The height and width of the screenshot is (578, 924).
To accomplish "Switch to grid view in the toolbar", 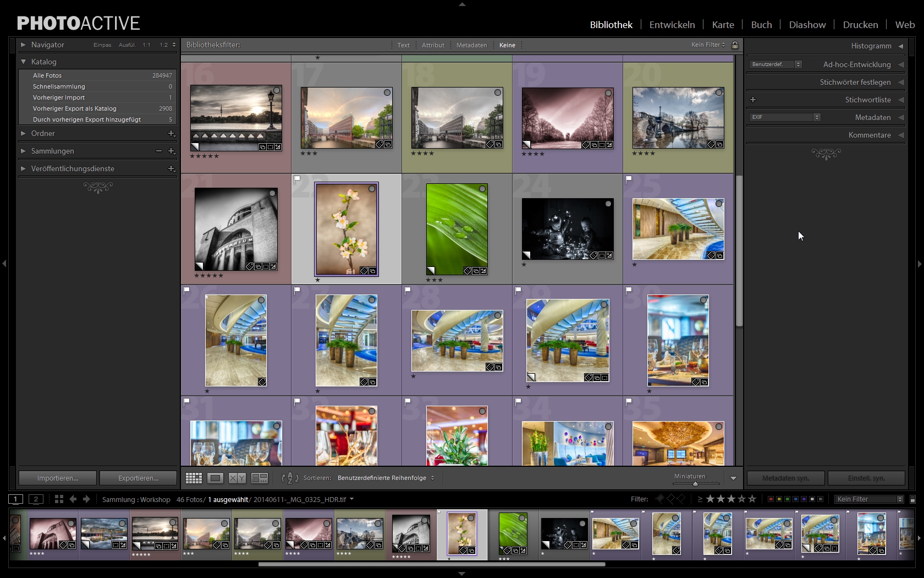I will pyautogui.click(x=194, y=478).
